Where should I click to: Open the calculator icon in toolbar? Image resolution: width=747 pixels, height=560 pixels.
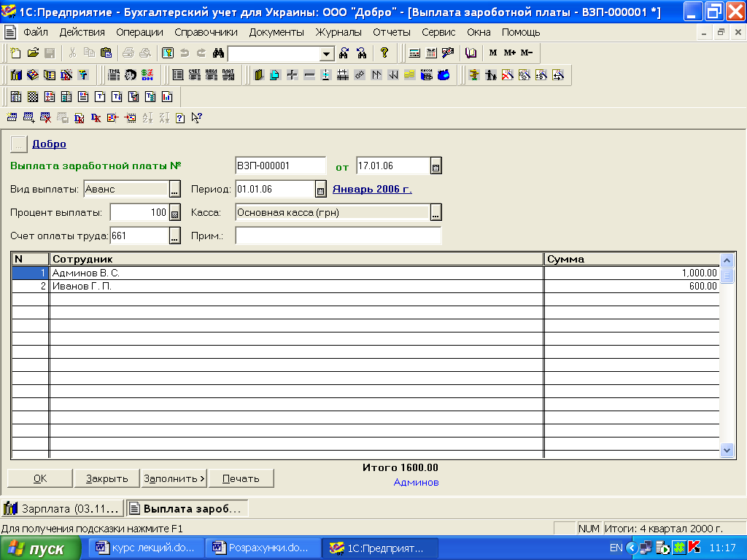[x=414, y=53]
